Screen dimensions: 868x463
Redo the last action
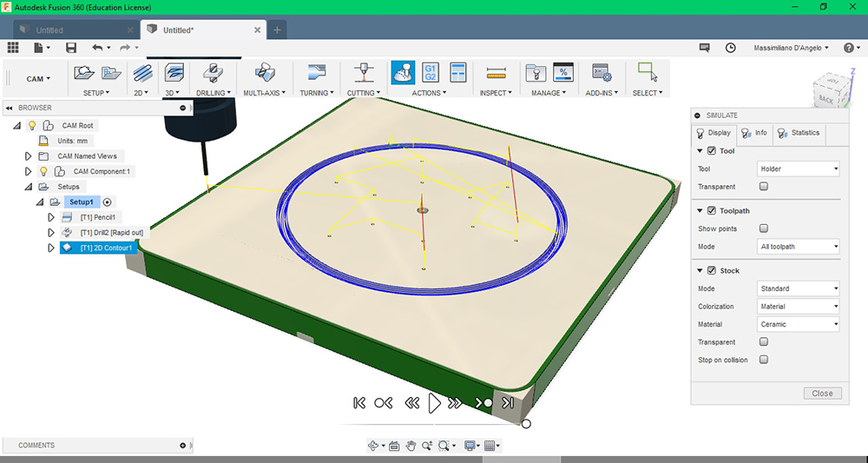point(125,48)
